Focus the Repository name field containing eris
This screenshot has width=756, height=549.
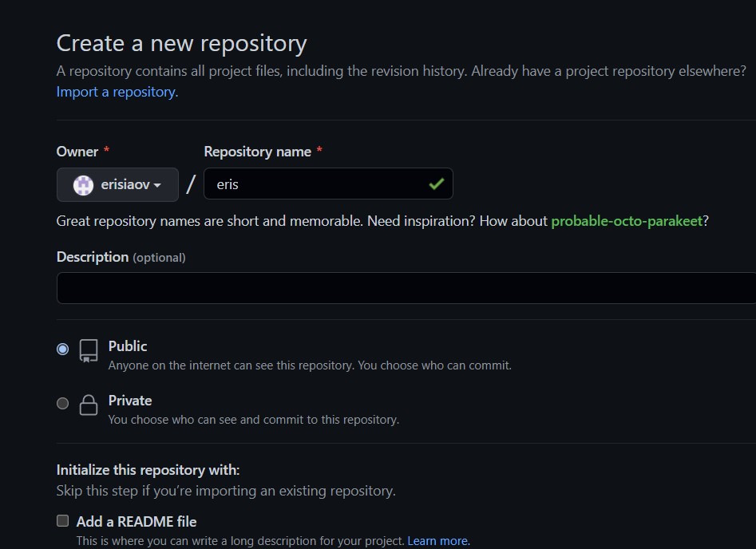click(x=328, y=184)
